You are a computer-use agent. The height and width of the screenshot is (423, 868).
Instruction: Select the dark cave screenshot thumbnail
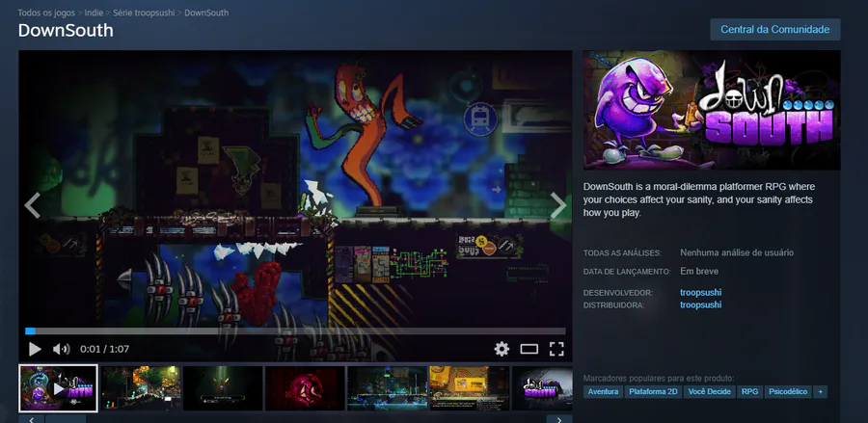[223, 388]
